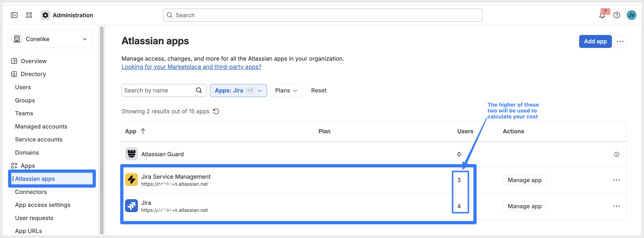Click the Add app button
This screenshot has height=238, width=644.
595,41
